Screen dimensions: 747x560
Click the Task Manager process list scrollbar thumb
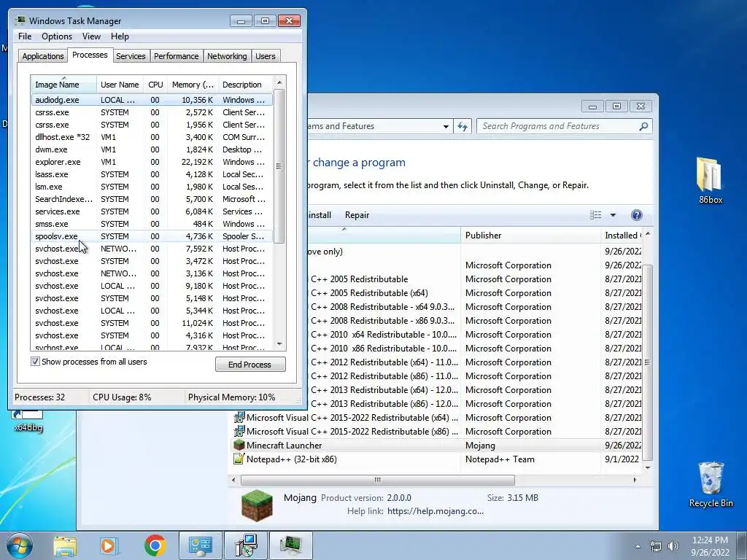(x=279, y=166)
